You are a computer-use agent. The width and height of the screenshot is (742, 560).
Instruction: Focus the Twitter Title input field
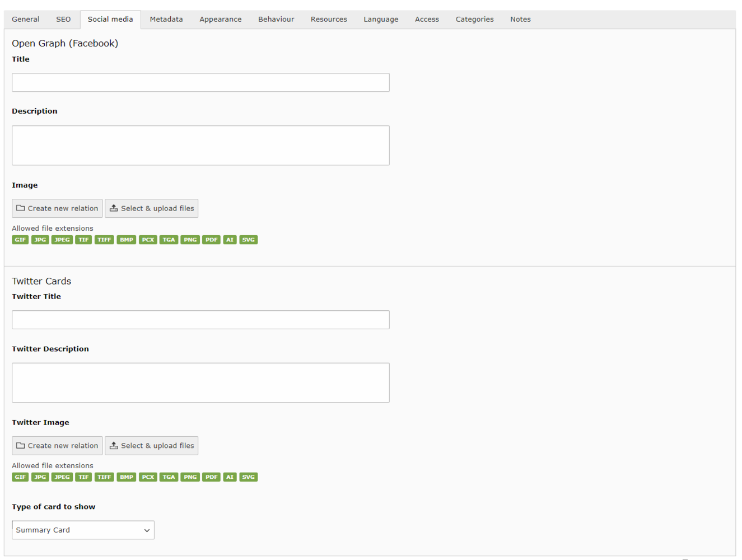(x=200, y=320)
